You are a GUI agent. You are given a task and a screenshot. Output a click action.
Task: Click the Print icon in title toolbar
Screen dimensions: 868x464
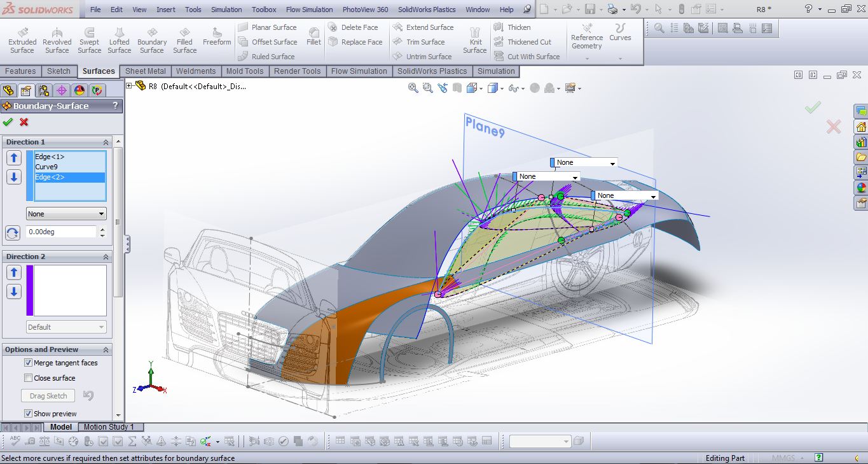[x=612, y=9]
